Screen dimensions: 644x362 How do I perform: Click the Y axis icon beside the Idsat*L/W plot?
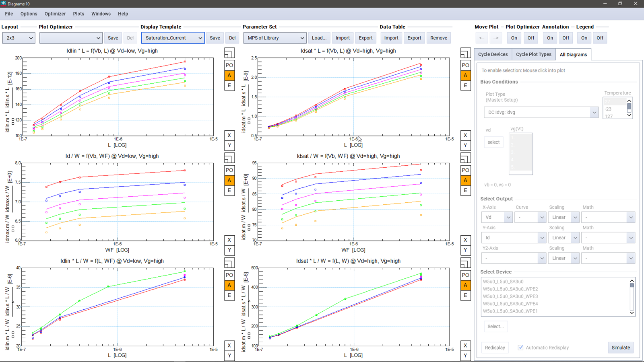(465, 356)
